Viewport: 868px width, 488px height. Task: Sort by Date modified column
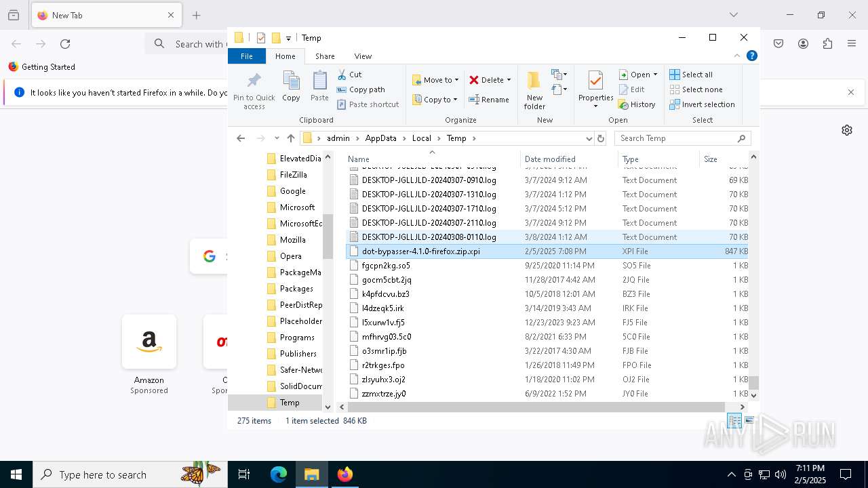tap(568, 159)
